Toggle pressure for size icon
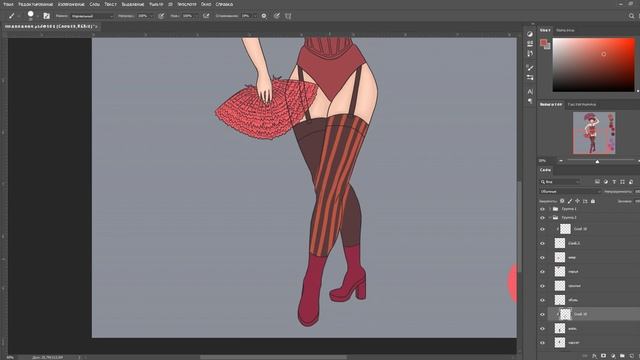 [277, 16]
